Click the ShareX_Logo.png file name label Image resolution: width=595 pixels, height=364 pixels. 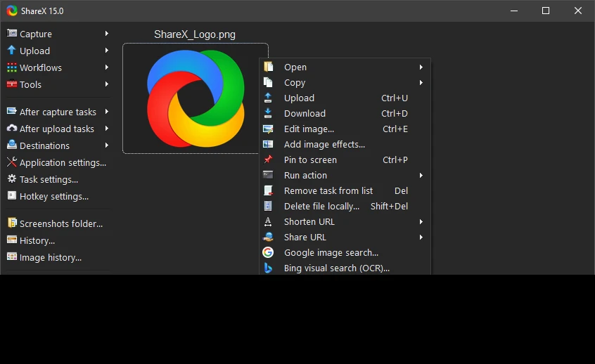[x=195, y=34]
